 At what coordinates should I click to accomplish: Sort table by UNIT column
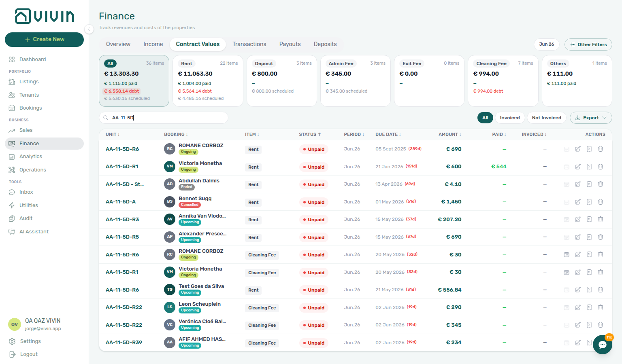[113, 135]
